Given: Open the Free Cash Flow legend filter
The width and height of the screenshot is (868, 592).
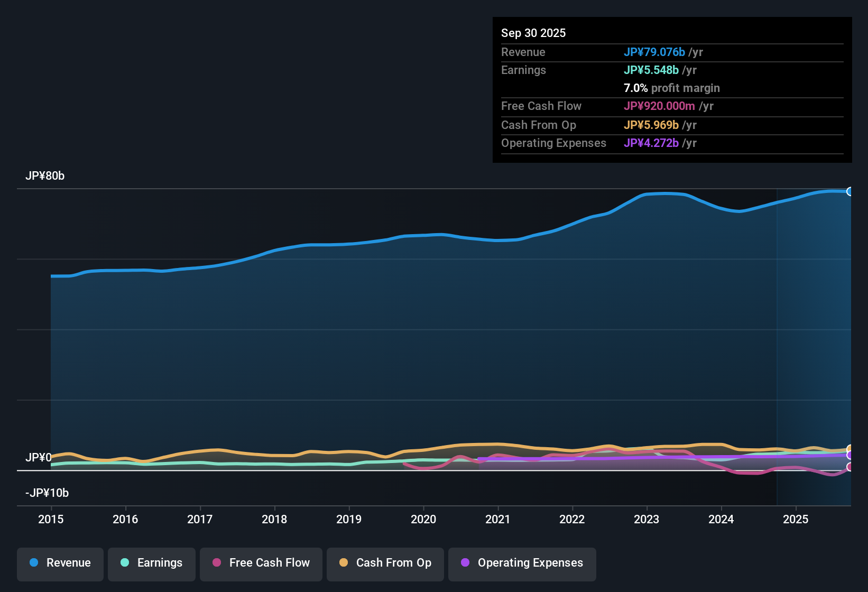Looking at the screenshot, I should (x=261, y=563).
